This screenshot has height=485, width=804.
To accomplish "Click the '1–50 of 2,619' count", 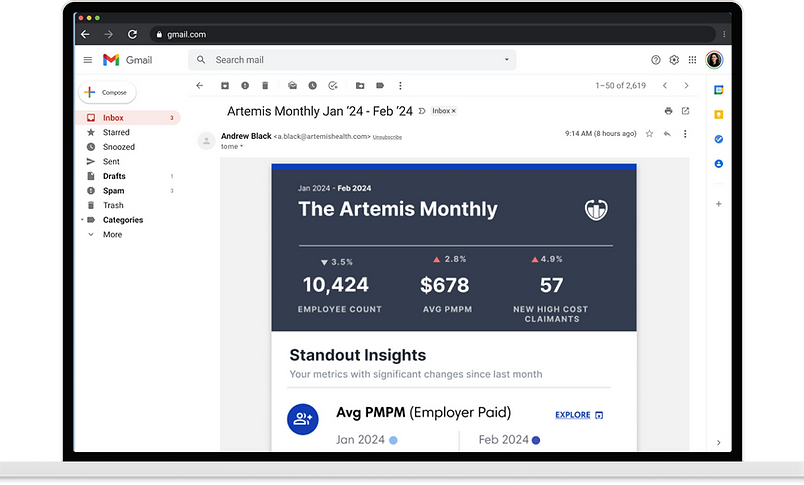I will pos(620,86).
